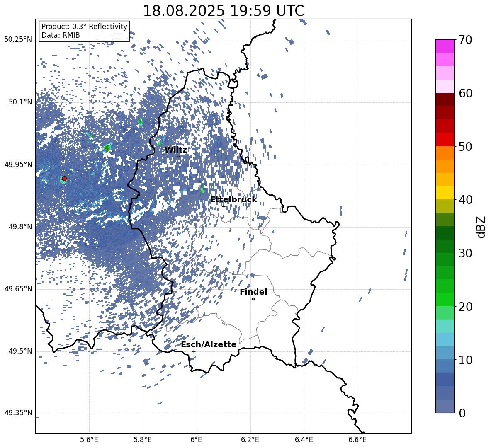Image resolution: width=491 pixels, height=448 pixels.
Task: Click the 49.5°N latitude label
Action: tap(21, 351)
